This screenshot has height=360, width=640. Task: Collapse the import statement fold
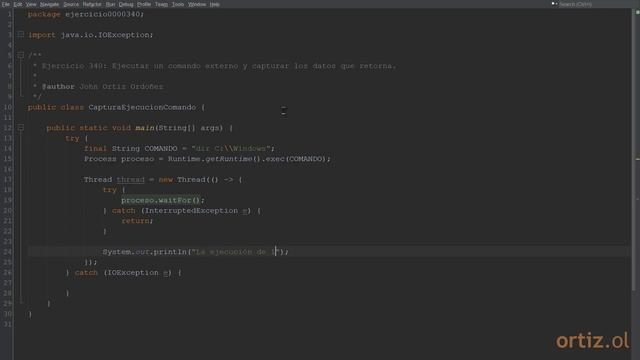[20, 35]
